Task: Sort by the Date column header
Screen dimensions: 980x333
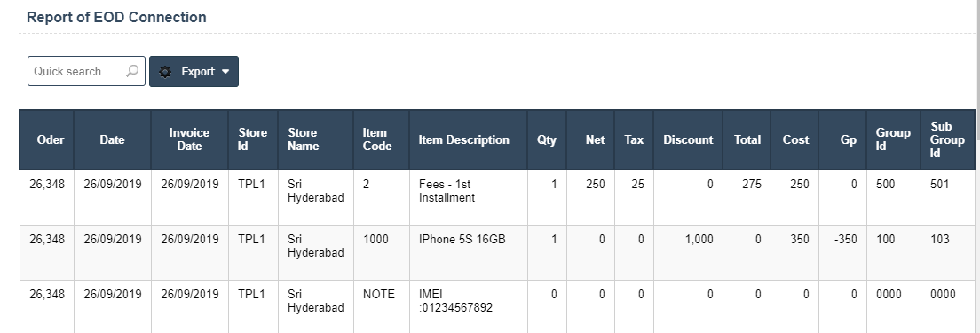Action: click(113, 140)
